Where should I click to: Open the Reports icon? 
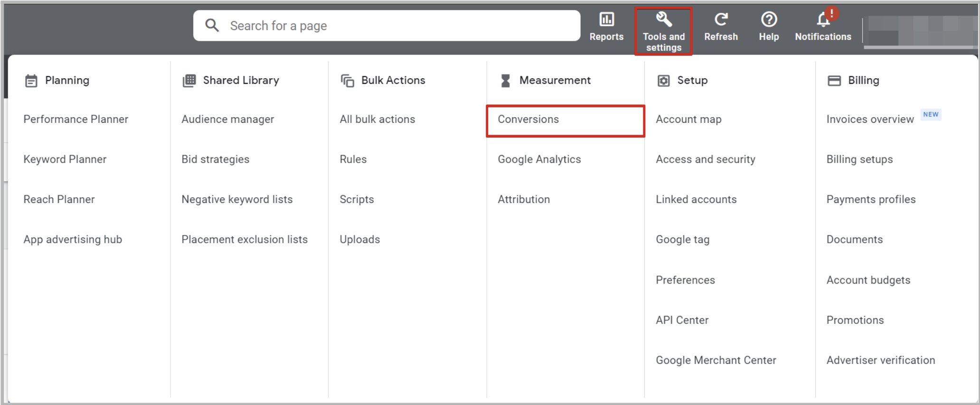pos(606,19)
